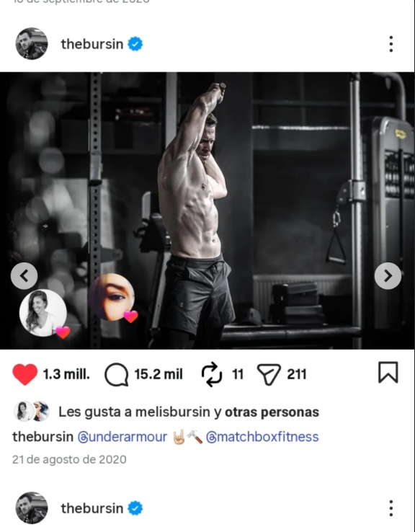
Task: Go to next photo in carousel
Action: tap(388, 276)
